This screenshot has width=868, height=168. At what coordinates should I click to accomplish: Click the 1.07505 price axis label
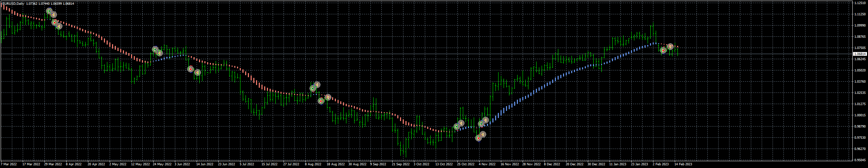coord(860,48)
